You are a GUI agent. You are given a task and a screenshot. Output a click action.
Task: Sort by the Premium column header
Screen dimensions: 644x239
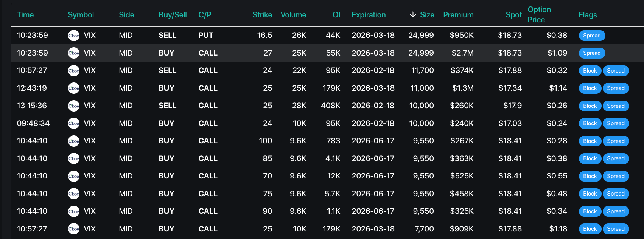[458, 15]
